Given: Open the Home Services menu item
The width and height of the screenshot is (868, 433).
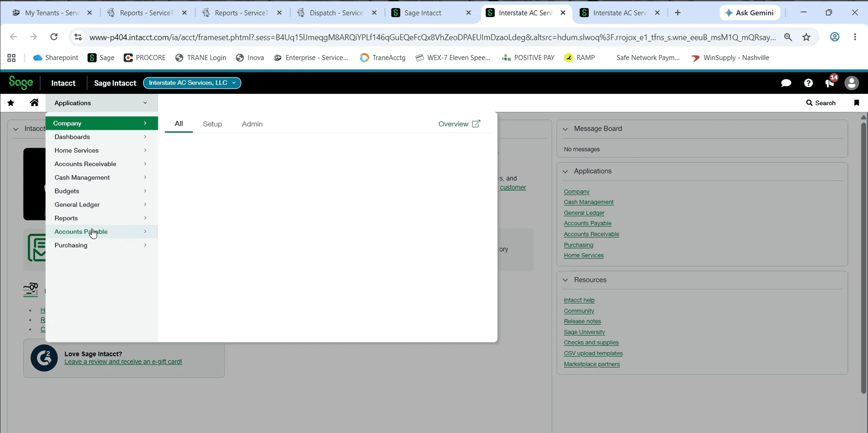Looking at the screenshot, I should coord(102,150).
